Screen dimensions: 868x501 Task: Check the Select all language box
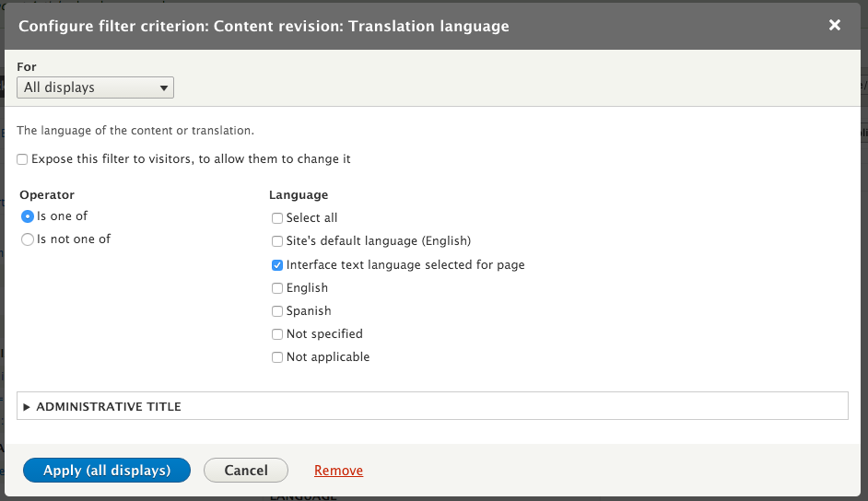point(277,218)
